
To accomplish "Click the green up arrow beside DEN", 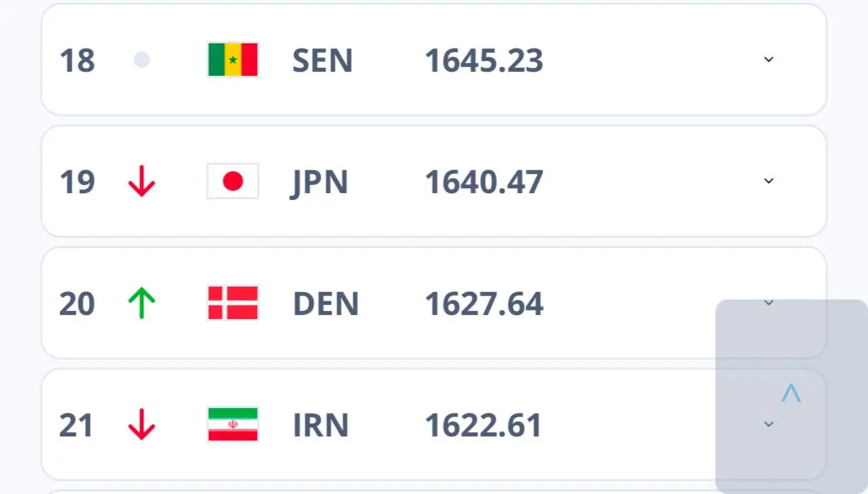I will pos(142,303).
